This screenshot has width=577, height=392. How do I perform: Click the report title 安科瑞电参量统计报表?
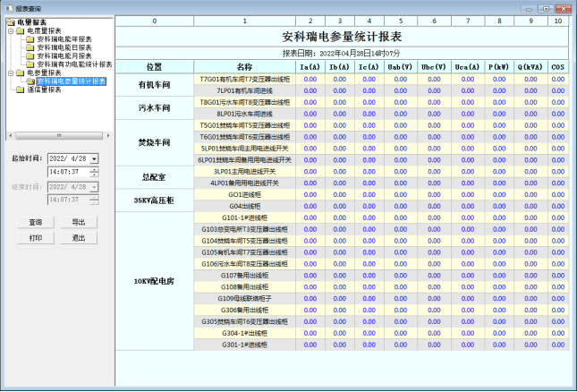(342, 37)
